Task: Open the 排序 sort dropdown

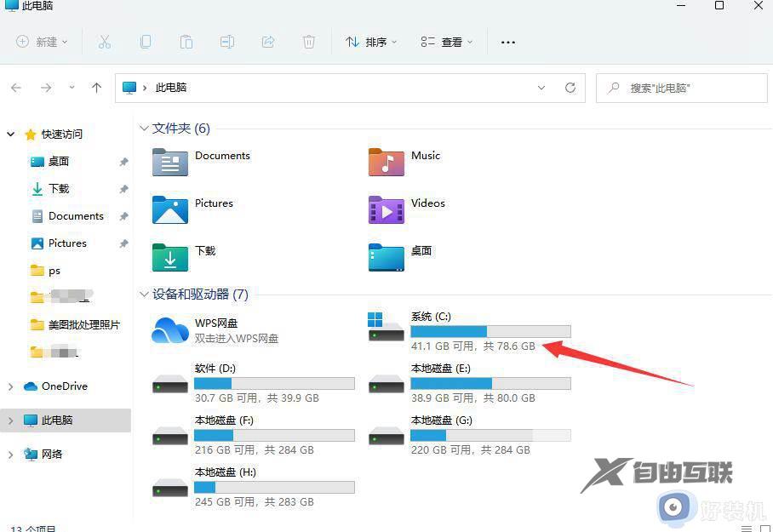Action: 371,42
